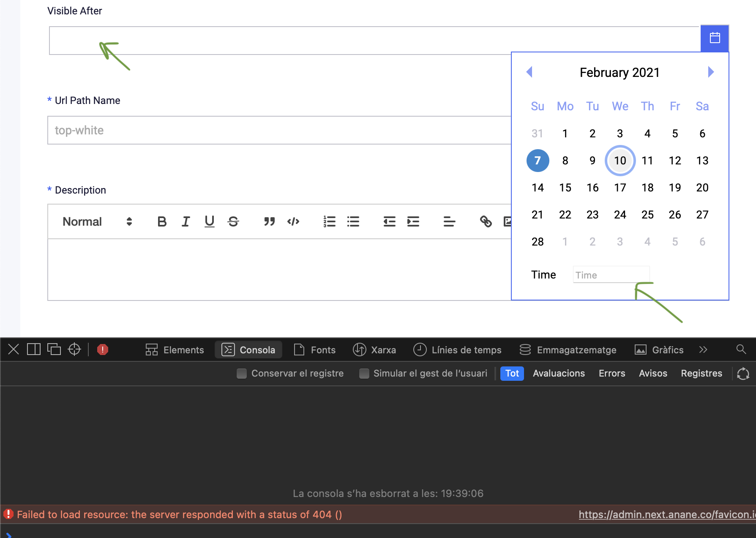Click the Time input in the date picker
This screenshot has height=538, width=756.
(611, 274)
